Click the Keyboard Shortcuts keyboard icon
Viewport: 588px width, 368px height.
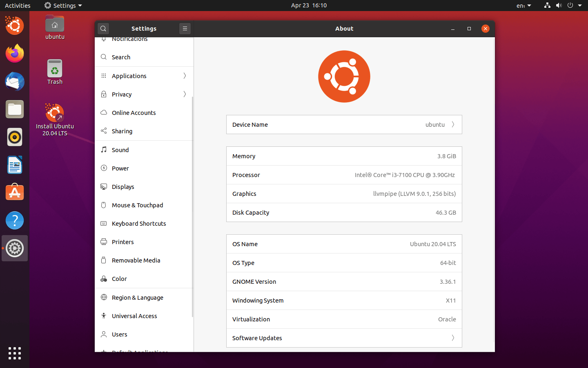(x=104, y=223)
